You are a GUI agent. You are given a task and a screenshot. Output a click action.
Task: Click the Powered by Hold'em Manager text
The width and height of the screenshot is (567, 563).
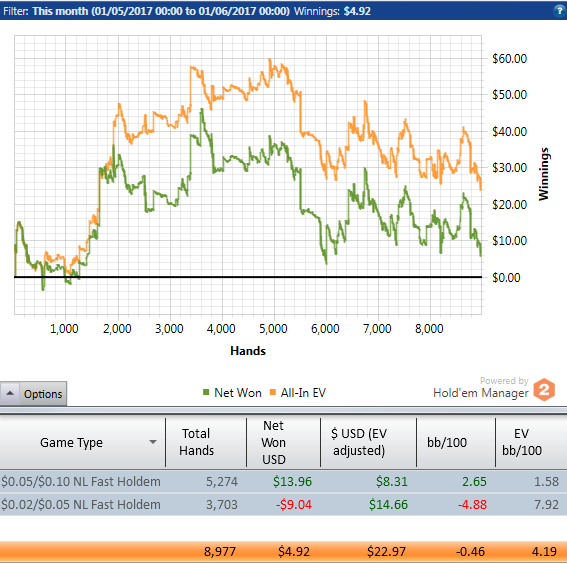tap(481, 388)
